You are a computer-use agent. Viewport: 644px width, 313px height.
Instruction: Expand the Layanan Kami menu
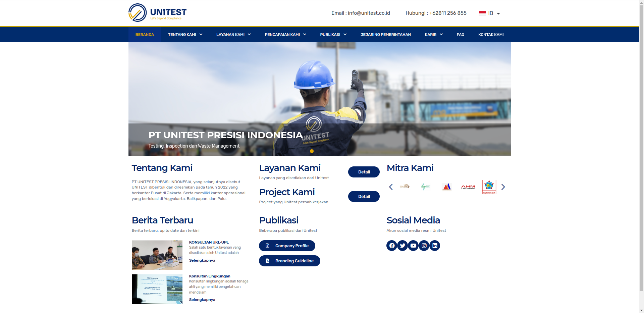click(x=233, y=35)
